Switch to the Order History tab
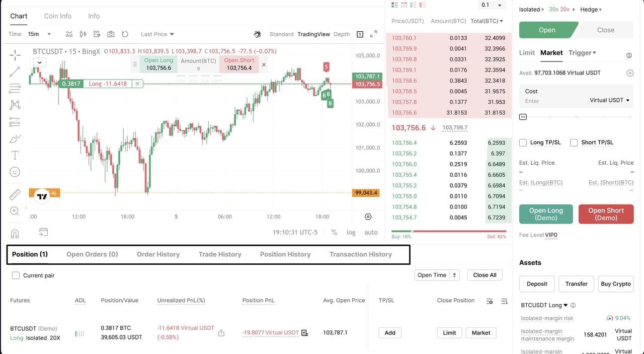Image resolution: width=644 pixels, height=354 pixels. click(x=158, y=254)
